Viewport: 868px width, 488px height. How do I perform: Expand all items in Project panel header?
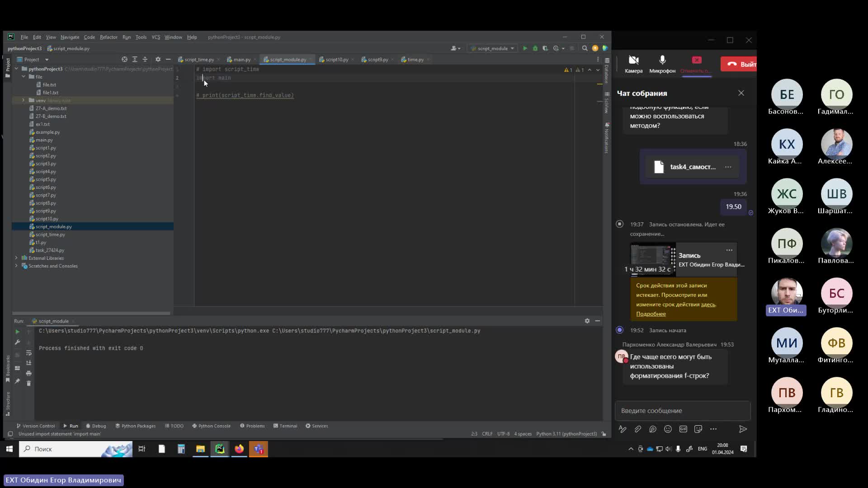click(135, 59)
